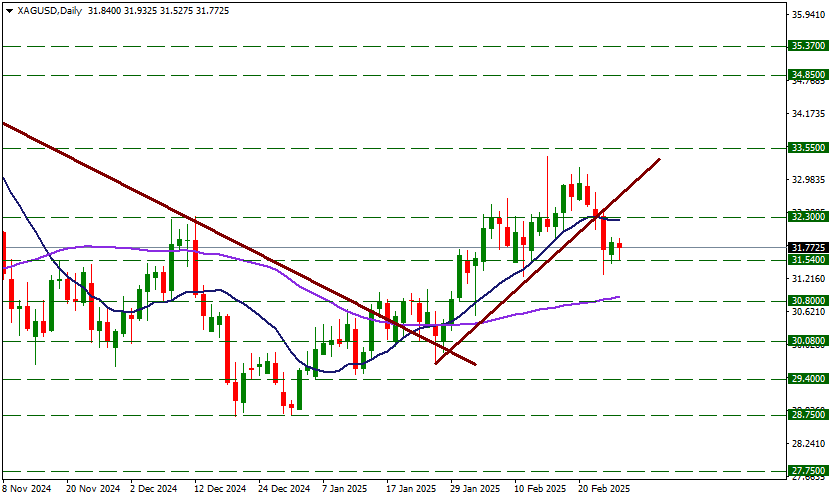Image resolution: width=832 pixels, height=500 pixels.
Task: Select the ascending dark red trendline
Action: point(547,262)
